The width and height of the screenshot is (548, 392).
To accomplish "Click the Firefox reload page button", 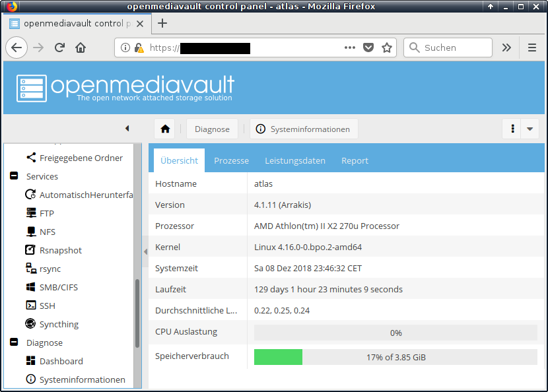I will pos(59,48).
